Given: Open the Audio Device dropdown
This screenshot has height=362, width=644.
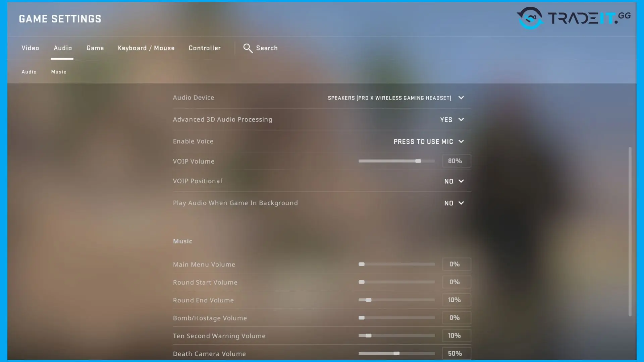Looking at the screenshot, I should (396, 98).
